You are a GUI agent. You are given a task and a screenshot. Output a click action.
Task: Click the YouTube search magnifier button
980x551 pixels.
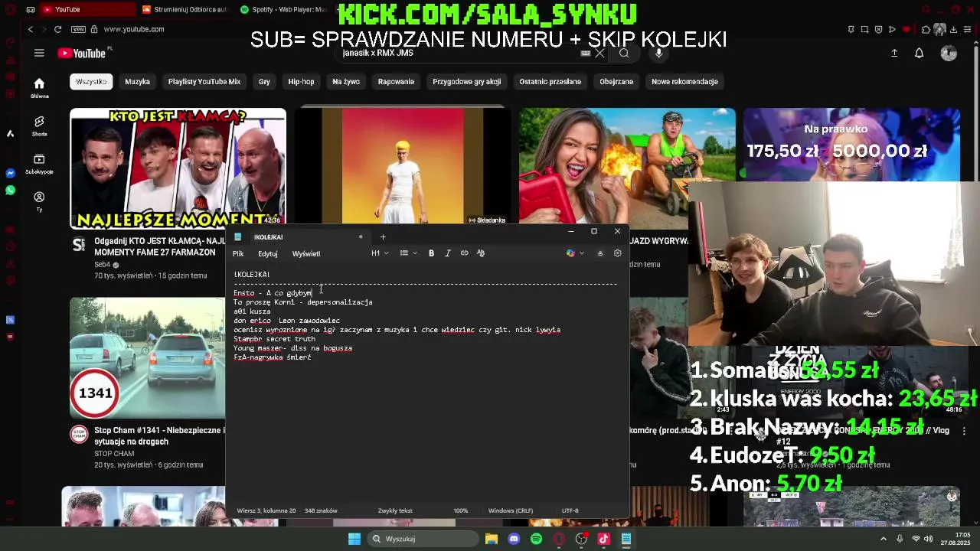[x=624, y=53]
